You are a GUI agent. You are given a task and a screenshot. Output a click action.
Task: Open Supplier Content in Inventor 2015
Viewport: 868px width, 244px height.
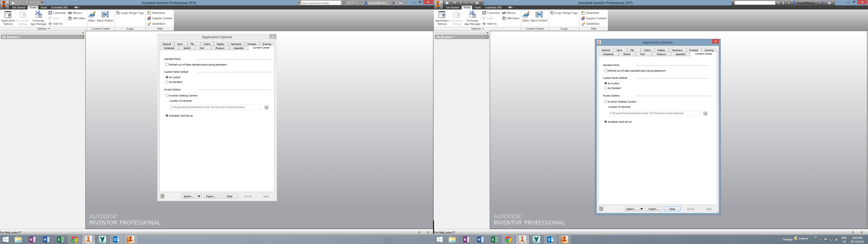(594, 18)
